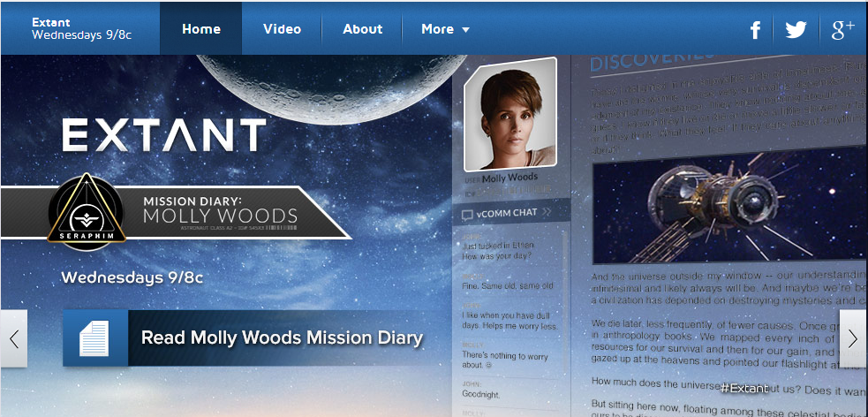Open the About menu item
The image size is (868, 417).
click(363, 29)
